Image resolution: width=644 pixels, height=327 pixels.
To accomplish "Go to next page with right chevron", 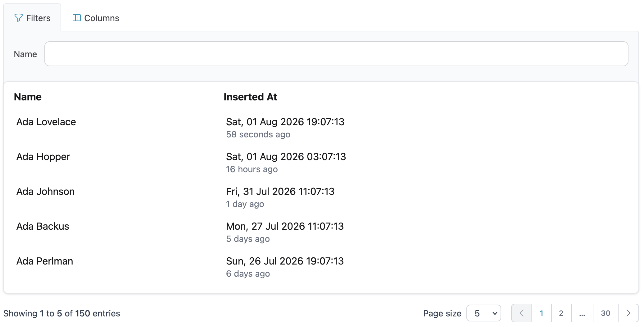I will [628, 313].
